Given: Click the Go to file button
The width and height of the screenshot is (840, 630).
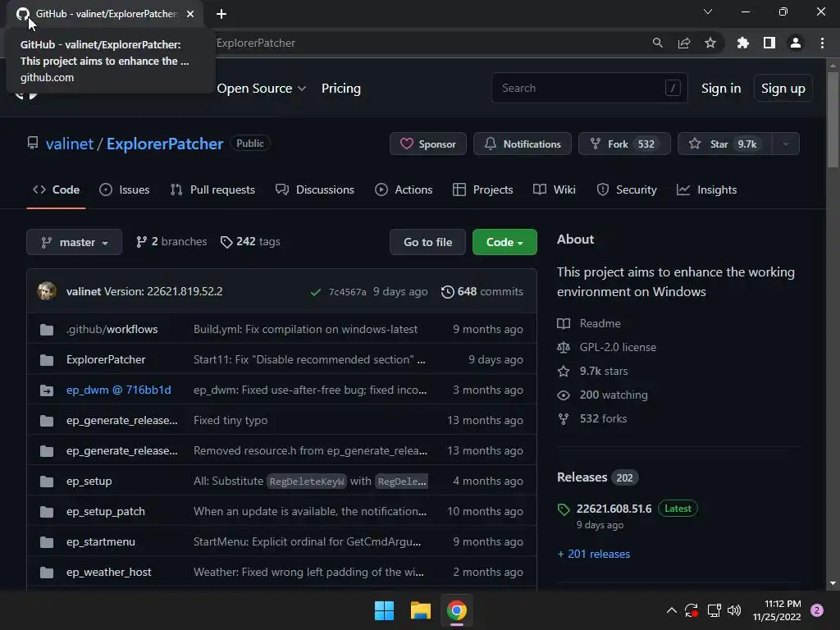Looking at the screenshot, I should coord(427,242).
